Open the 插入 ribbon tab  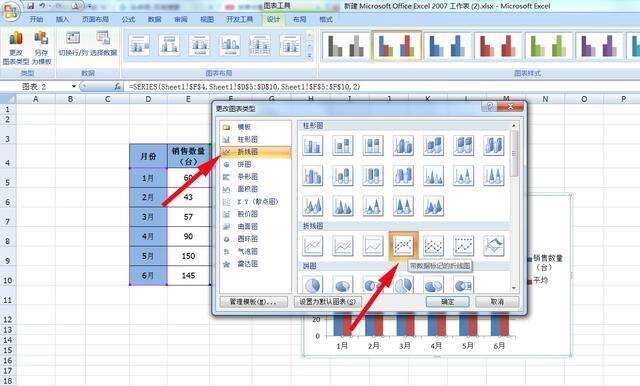pos(62,19)
